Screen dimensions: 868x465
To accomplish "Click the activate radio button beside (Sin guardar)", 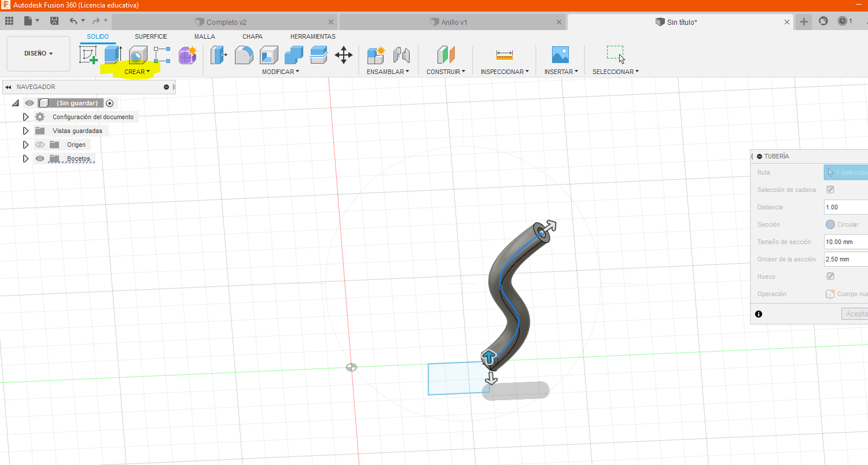I will [x=110, y=103].
